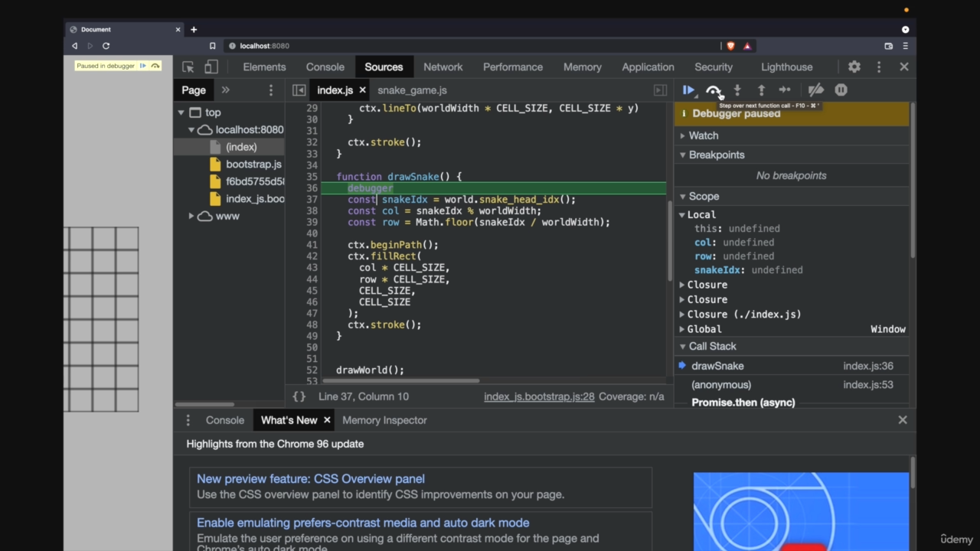This screenshot has width=980, height=551.
Task: Open index_js.bootstrap.js:28 source link
Action: [x=539, y=396]
